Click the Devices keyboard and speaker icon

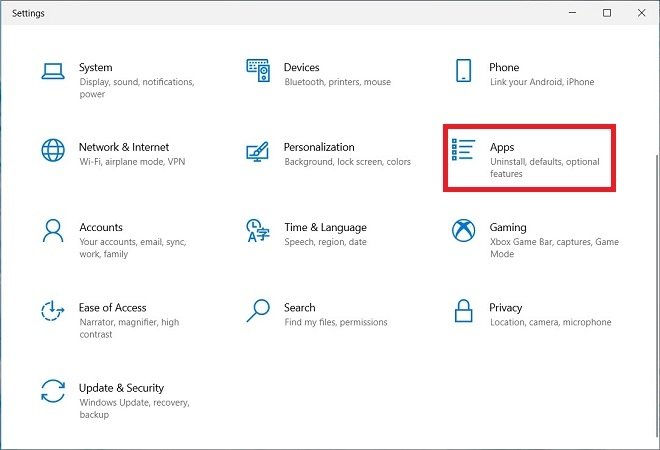[258, 71]
